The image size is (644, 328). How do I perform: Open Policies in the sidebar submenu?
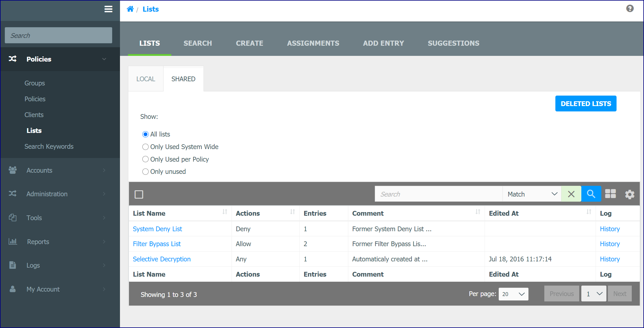pos(35,99)
